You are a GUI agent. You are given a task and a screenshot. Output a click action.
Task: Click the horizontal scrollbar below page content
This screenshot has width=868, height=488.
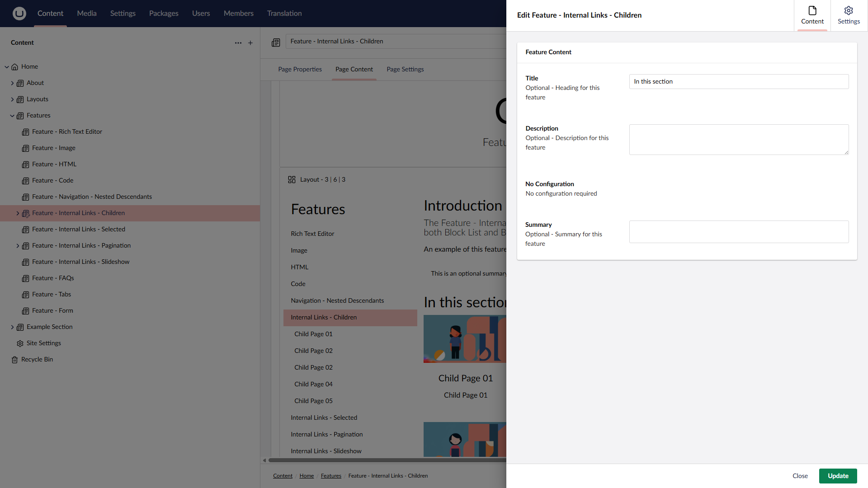(384, 460)
